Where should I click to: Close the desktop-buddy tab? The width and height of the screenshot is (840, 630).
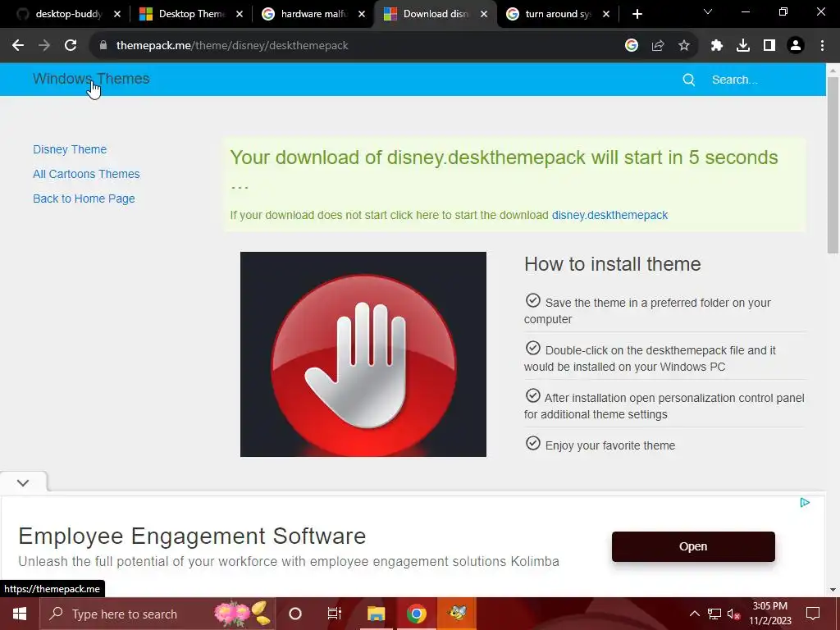[x=117, y=14]
